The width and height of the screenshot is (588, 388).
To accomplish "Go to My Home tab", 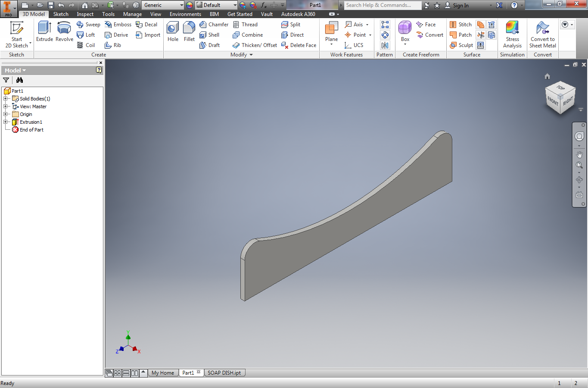I will [163, 373].
